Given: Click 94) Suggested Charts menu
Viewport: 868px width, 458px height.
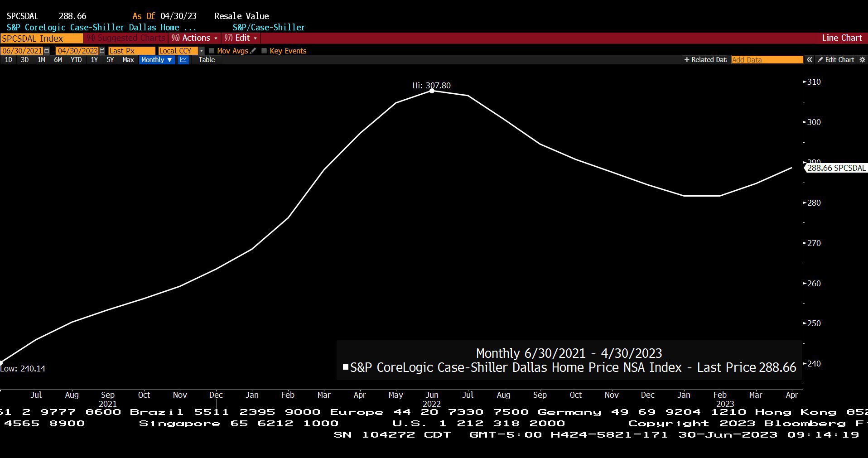Looking at the screenshot, I should 126,38.
